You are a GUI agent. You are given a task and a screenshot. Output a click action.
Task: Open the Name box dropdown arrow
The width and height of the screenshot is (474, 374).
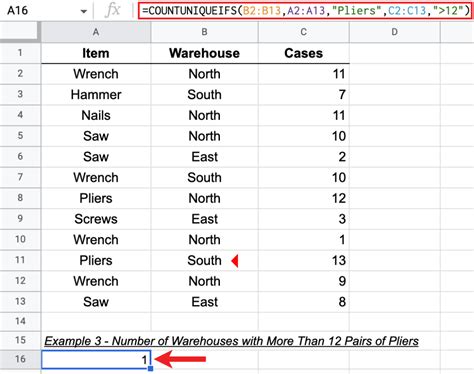pos(84,11)
